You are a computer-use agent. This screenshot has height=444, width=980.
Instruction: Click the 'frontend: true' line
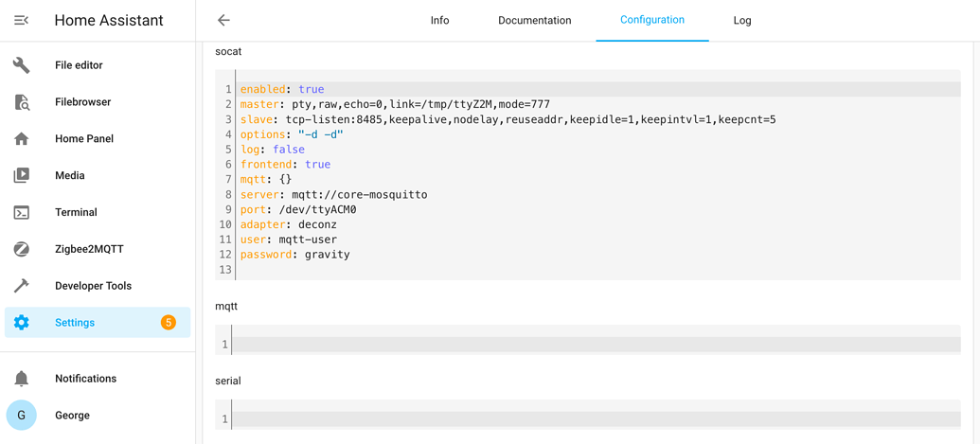pyautogui.click(x=285, y=164)
